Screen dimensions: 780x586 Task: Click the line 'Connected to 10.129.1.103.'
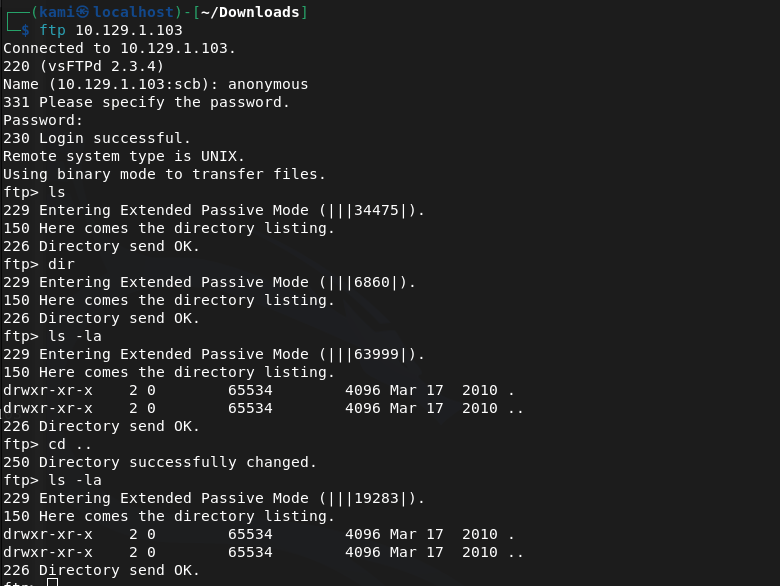pos(120,48)
